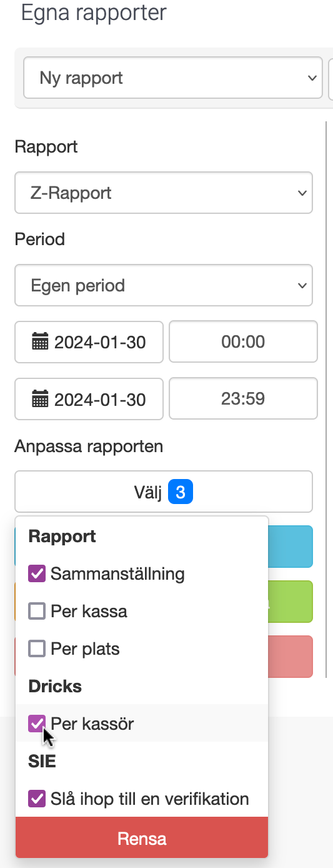
Task: Open the end date 2024-01-30 field
Action: [x=89, y=399]
